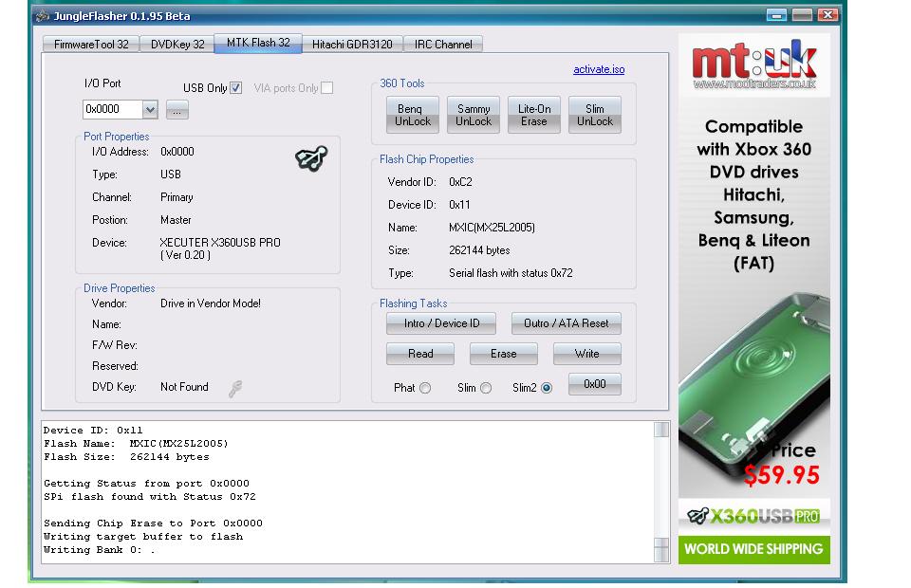The width and height of the screenshot is (911, 588).
Task: Select the MTK Flash 32 tab
Action: [258, 43]
